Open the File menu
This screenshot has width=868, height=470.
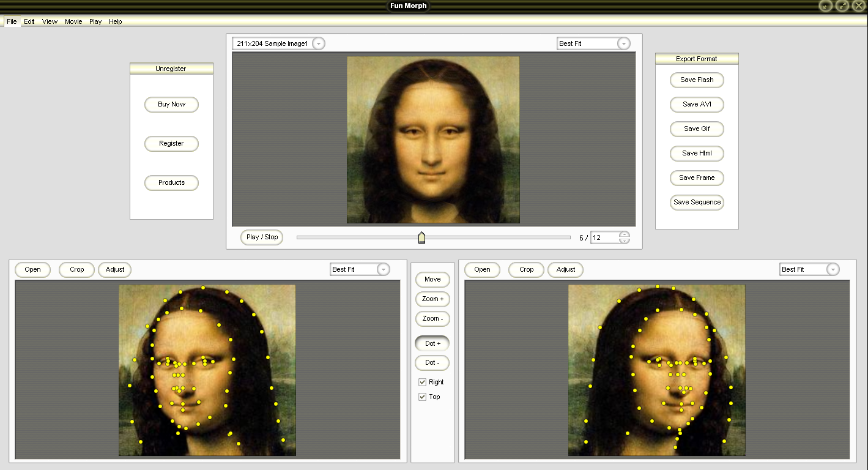[12, 21]
